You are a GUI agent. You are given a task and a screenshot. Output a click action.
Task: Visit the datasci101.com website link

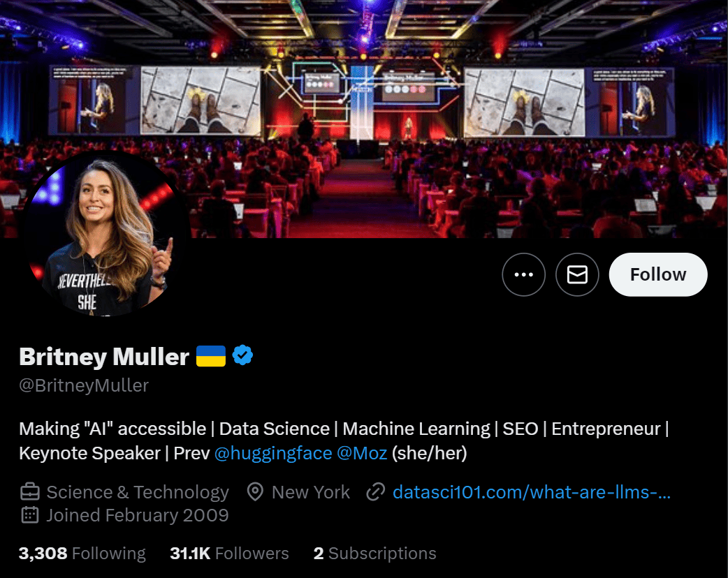pos(532,492)
